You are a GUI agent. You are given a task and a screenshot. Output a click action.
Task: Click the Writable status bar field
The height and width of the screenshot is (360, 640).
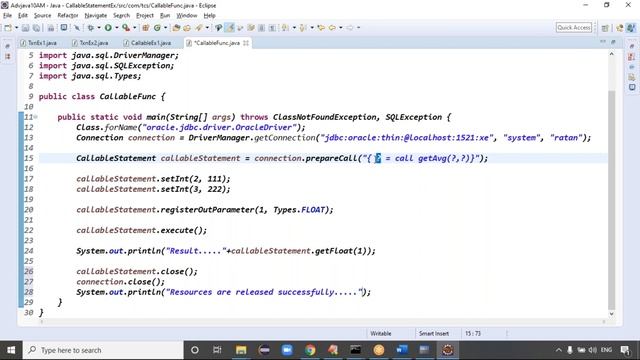point(381,333)
